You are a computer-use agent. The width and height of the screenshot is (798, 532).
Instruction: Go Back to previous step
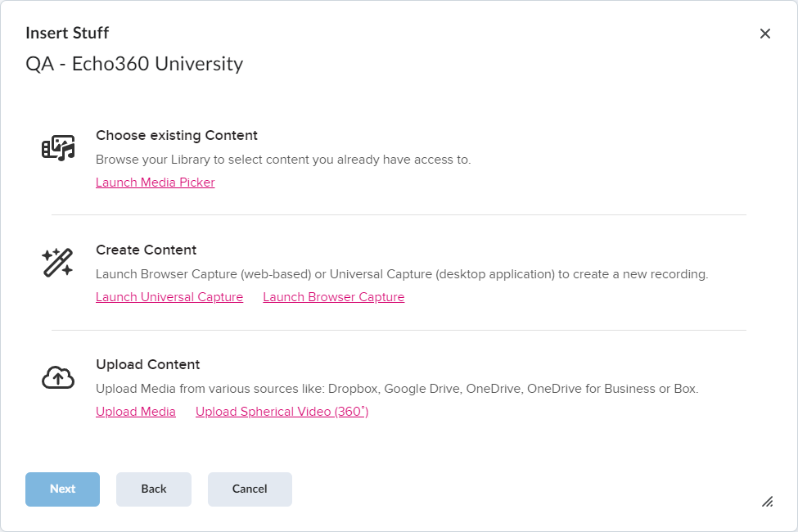[154, 489]
